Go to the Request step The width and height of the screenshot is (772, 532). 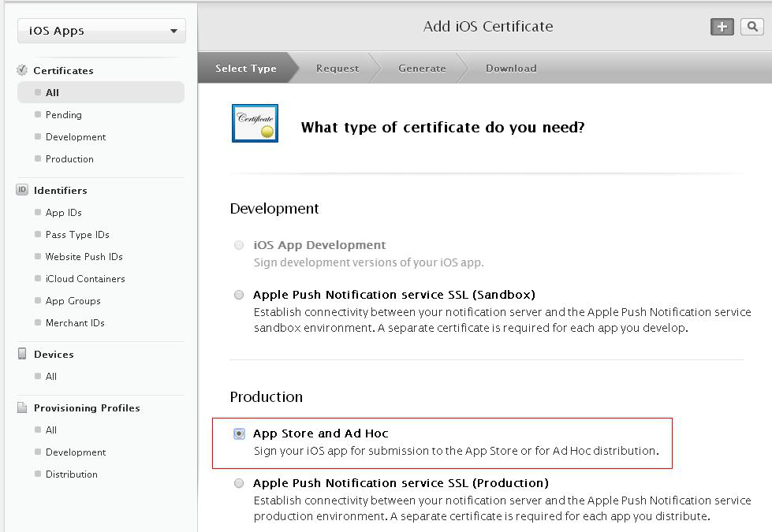pyautogui.click(x=338, y=69)
